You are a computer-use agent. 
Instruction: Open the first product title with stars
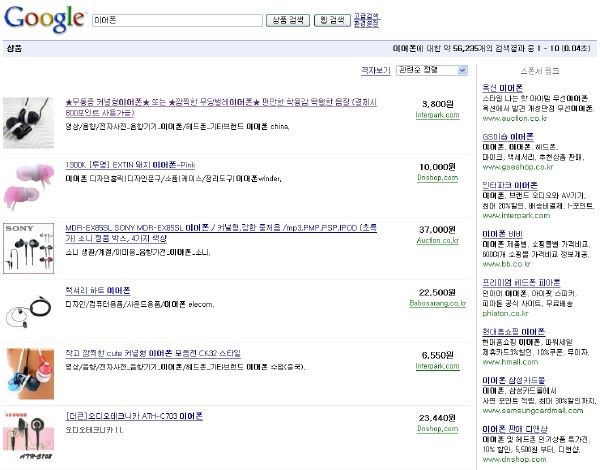click(221, 107)
